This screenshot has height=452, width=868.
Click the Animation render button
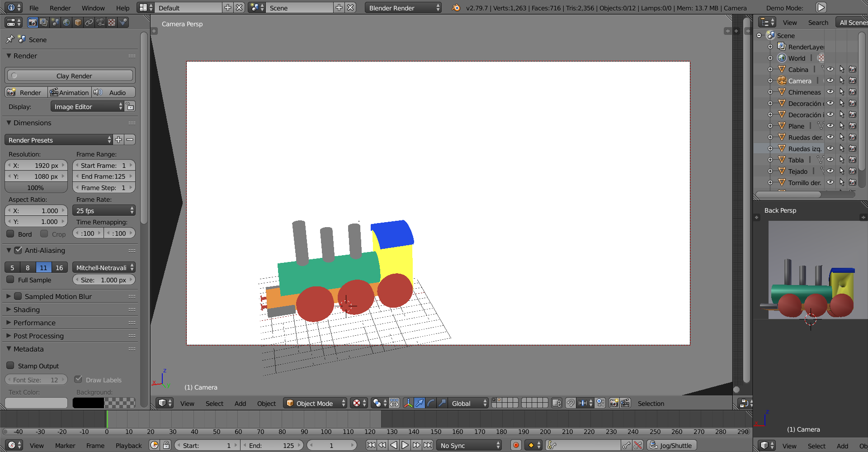pos(70,92)
